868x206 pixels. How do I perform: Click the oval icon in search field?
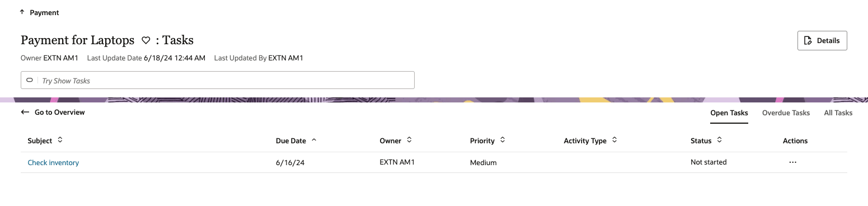30,80
